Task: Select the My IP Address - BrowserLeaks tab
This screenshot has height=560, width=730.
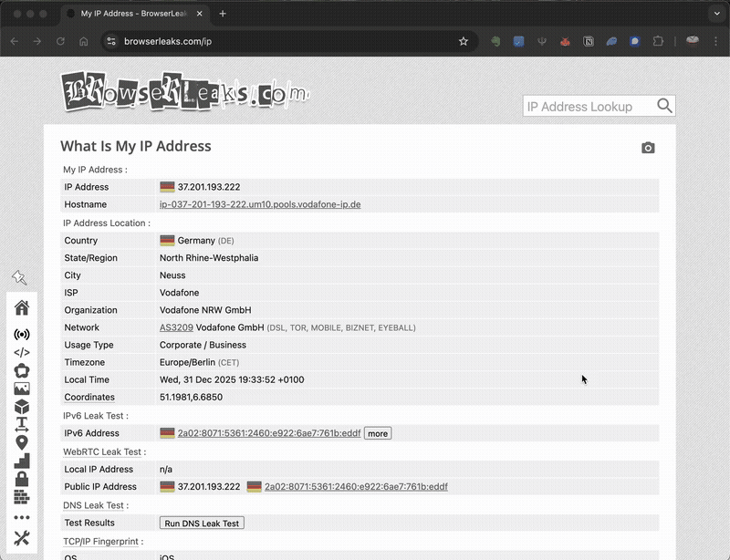Action: pyautogui.click(x=134, y=14)
